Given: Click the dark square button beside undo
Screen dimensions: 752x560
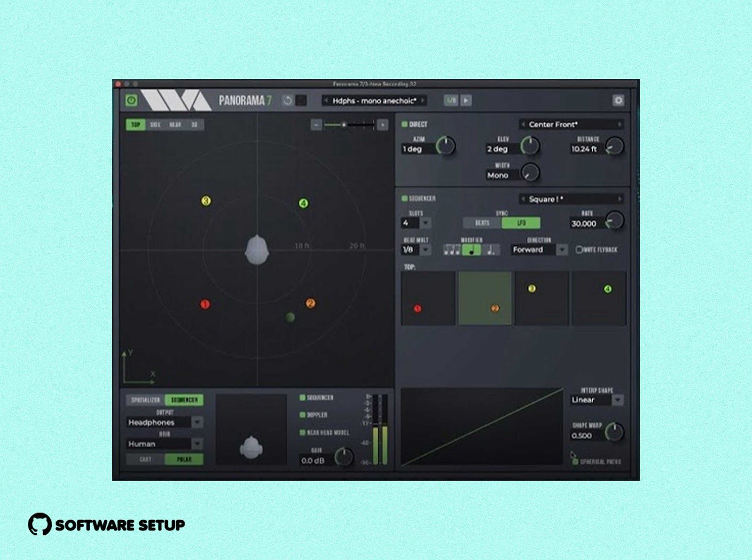Looking at the screenshot, I should 301,101.
